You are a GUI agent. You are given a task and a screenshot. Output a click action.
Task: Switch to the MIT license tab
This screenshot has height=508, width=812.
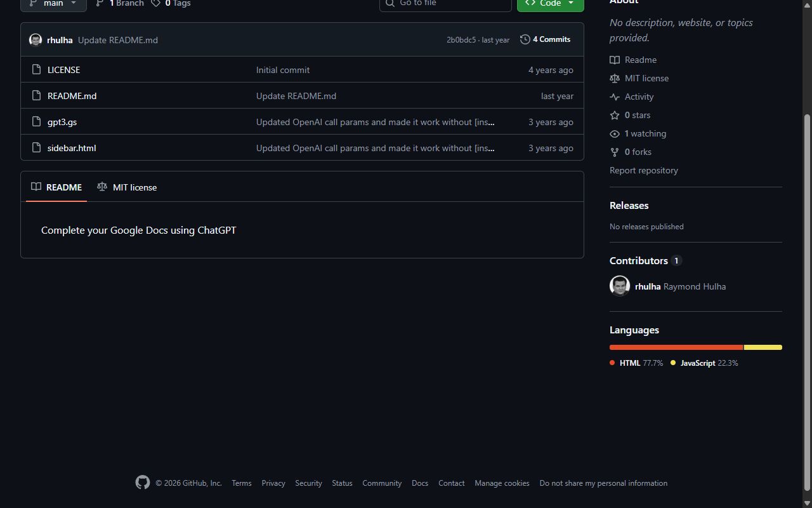[x=127, y=187]
